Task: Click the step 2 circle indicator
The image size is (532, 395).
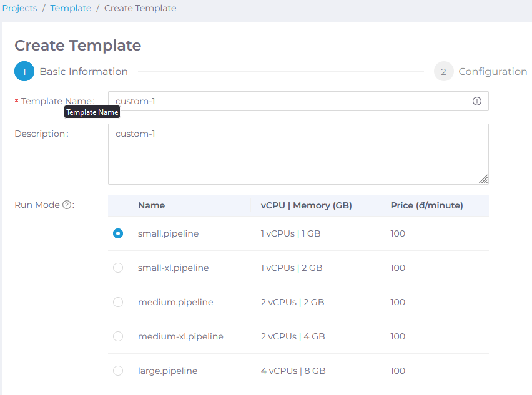Action: 443,71
